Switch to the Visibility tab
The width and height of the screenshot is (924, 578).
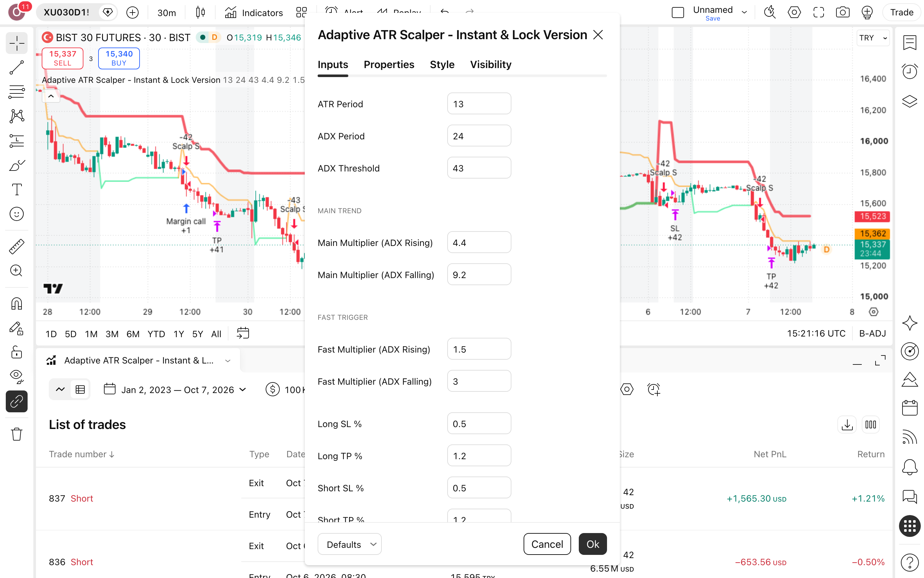pos(491,65)
